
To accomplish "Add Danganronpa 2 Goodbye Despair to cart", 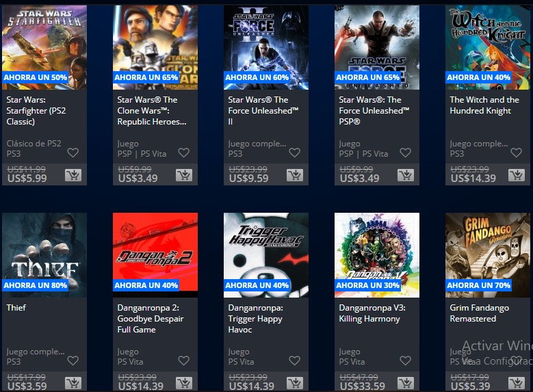I will point(184,383).
